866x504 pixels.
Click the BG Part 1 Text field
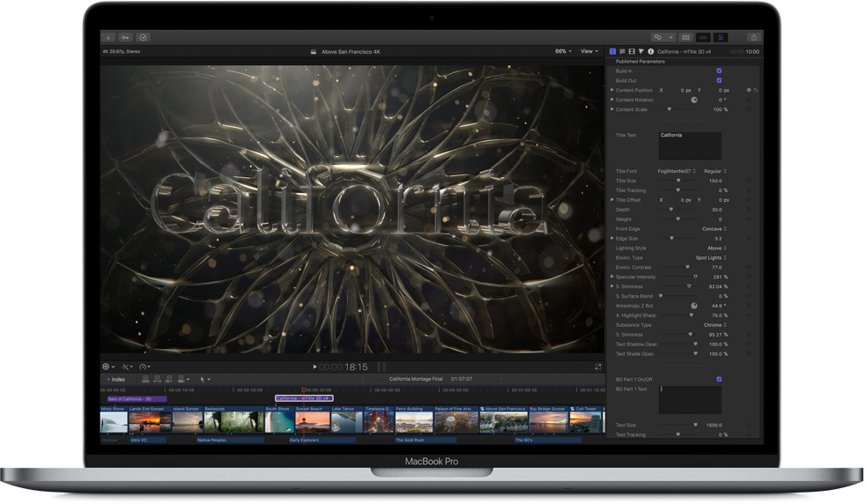690,399
